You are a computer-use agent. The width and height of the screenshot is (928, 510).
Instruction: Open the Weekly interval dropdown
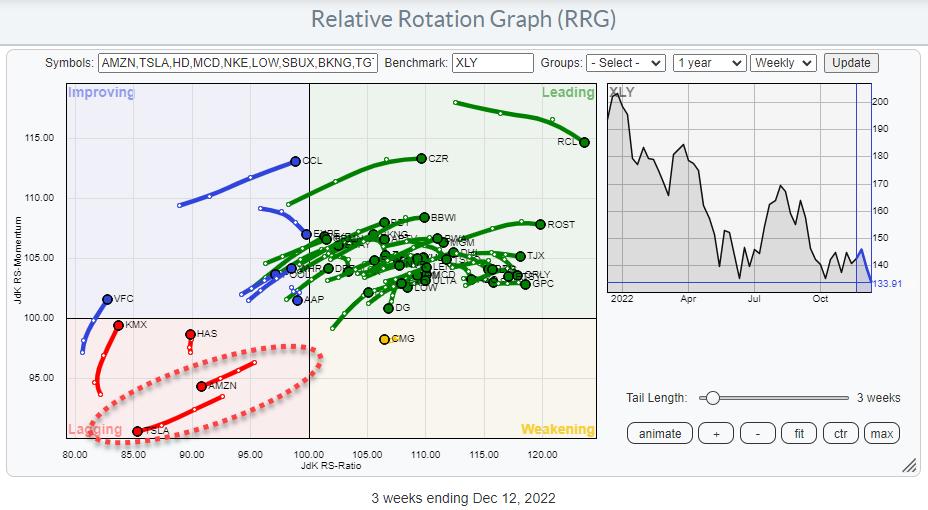pyautogui.click(x=783, y=63)
